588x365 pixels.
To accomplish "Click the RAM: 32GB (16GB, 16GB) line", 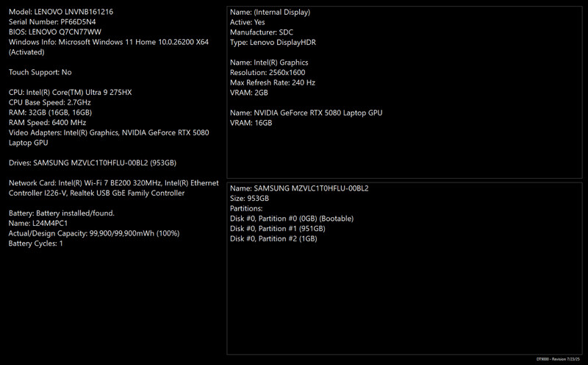I will pyautogui.click(x=50, y=113).
